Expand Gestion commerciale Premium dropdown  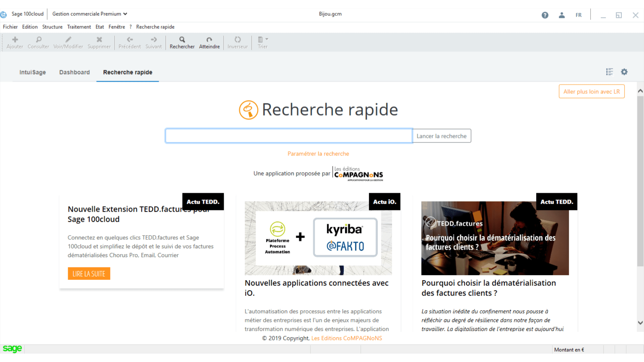click(x=90, y=14)
